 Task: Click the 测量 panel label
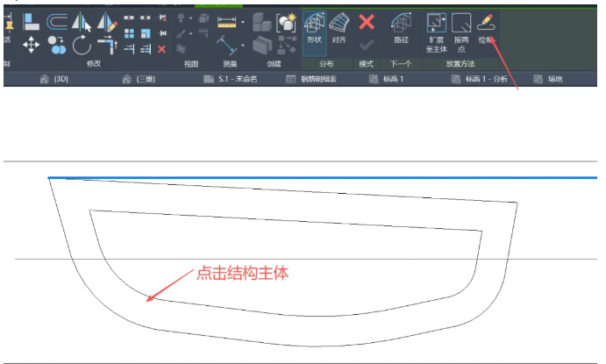(230, 64)
